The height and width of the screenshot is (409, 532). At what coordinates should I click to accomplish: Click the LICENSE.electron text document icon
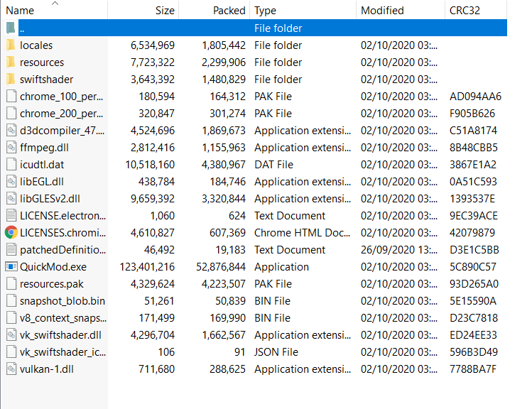(x=11, y=216)
